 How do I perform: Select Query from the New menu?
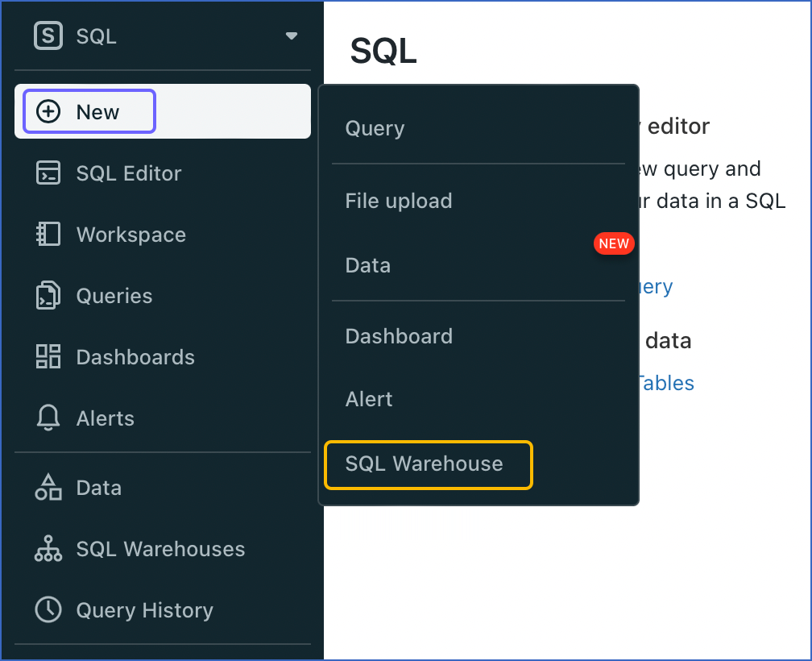pos(375,128)
